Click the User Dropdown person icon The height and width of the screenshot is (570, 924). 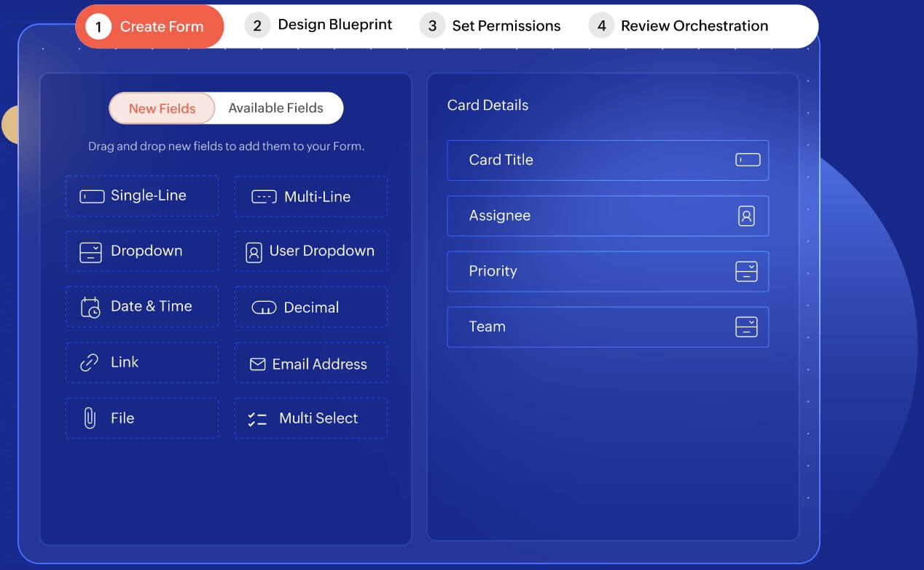tap(254, 252)
